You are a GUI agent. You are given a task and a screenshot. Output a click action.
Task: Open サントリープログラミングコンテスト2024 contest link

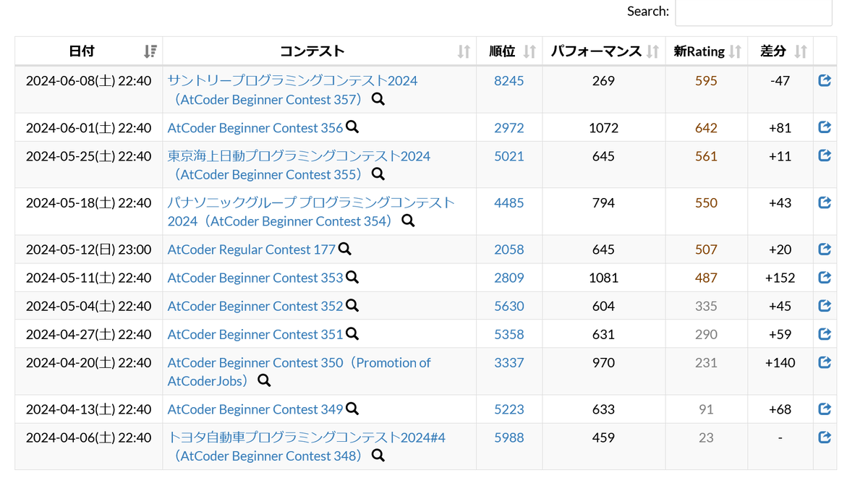pos(292,90)
